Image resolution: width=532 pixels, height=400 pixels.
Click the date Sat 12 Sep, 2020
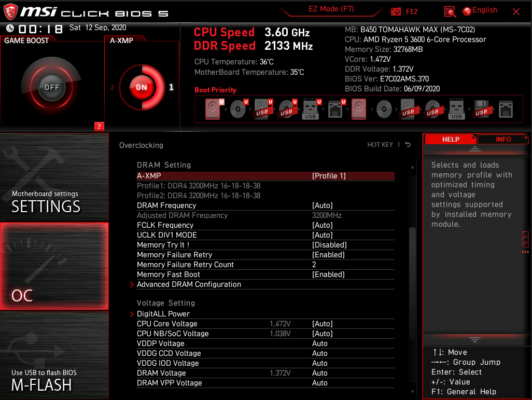(x=97, y=27)
